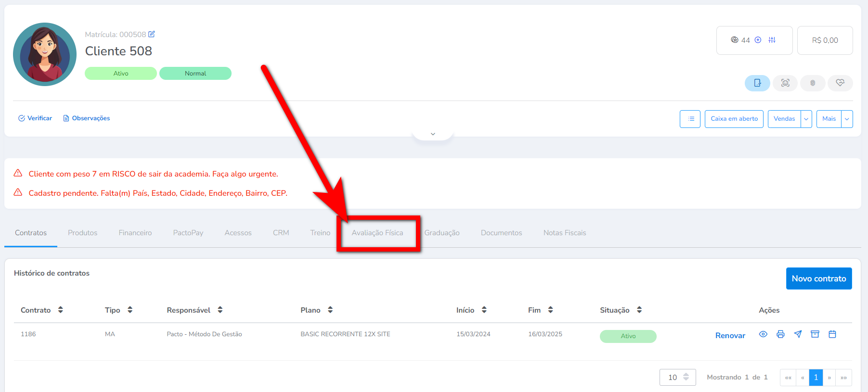Click the Renovar link for contract 1186
This screenshot has height=392, width=868.
pos(730,335)
